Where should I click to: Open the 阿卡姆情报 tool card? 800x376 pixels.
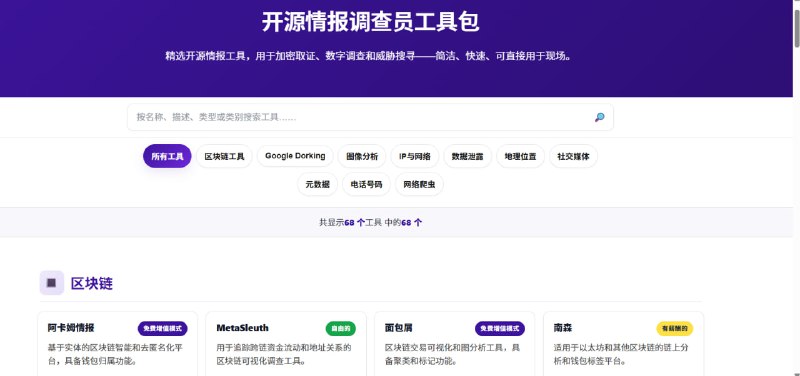pos(118,344)
